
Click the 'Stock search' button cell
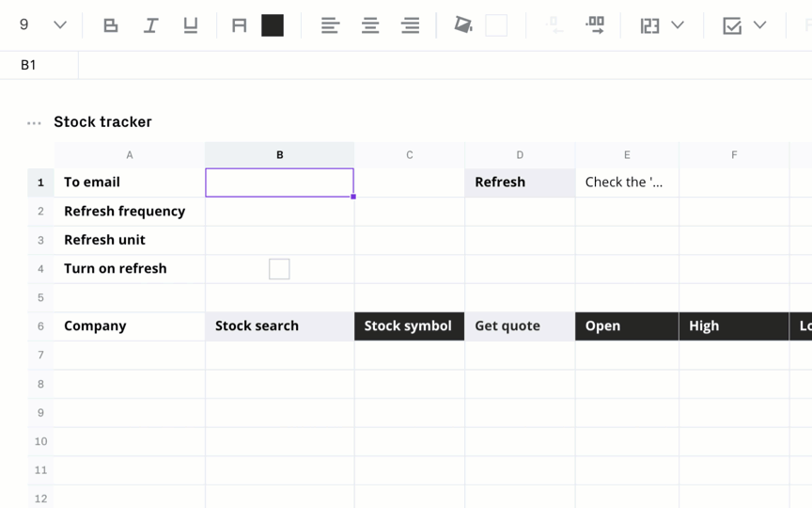[x=280, y=326]
